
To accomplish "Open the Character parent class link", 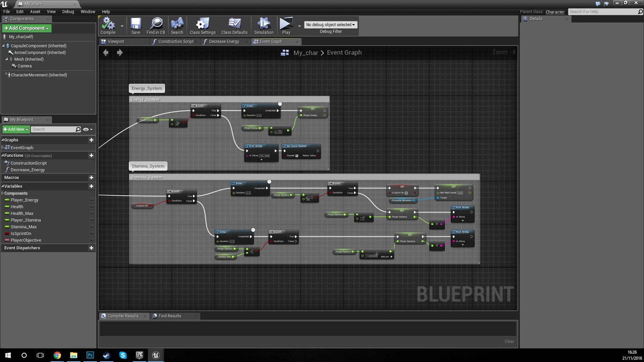I will pos(555,12).
